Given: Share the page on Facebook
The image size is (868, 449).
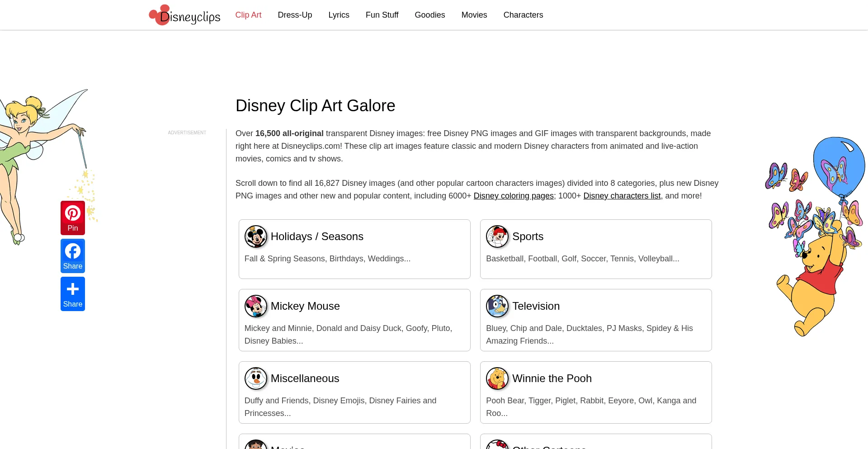Looking at the screenshot, I should (x=73, y=256).
